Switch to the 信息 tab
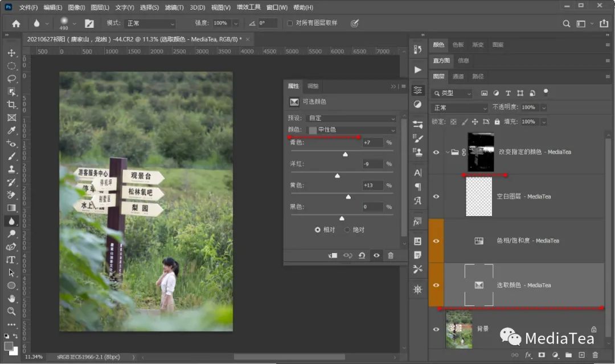 463,61
